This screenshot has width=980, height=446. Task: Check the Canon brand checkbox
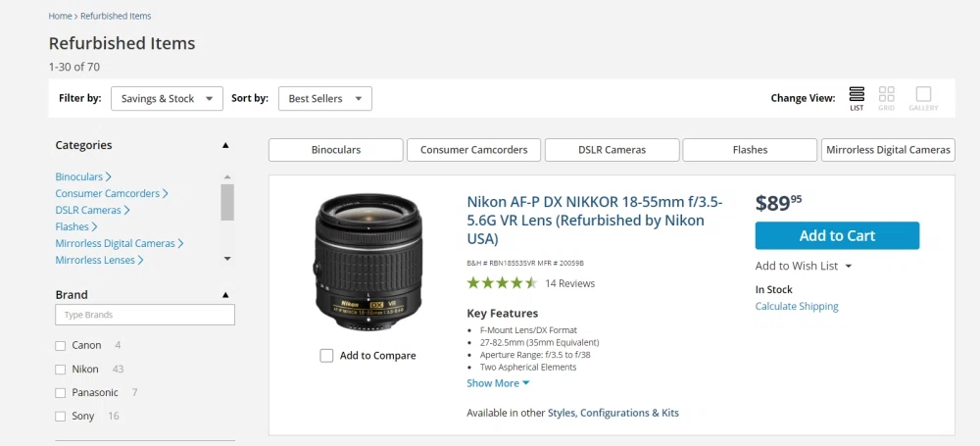pyautogui.click(x=60, y=346)
